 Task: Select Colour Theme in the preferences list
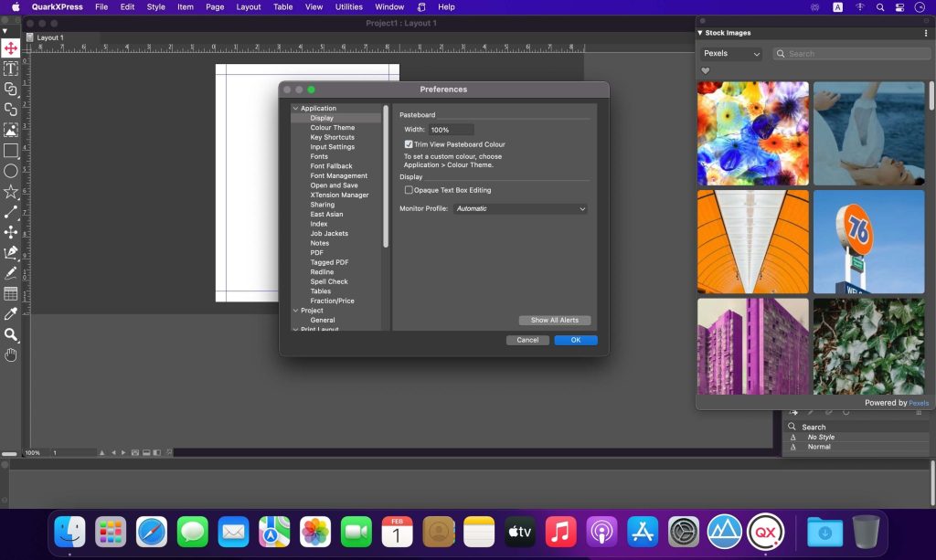(331, 127)
